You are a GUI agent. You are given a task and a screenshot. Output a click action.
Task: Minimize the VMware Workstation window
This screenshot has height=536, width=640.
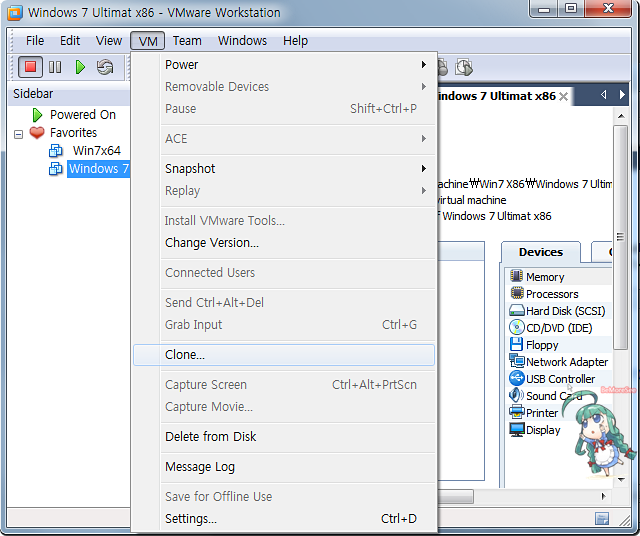pos(543,9)
